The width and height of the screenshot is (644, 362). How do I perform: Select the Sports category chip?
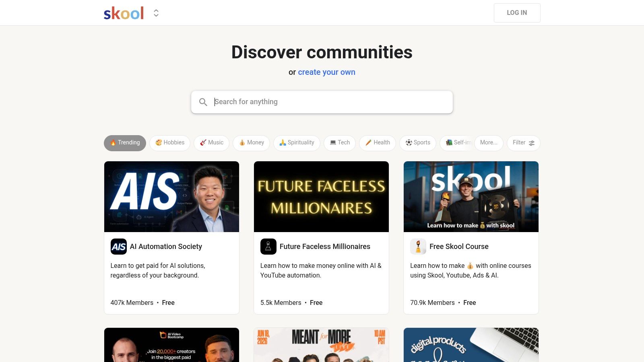418,143
